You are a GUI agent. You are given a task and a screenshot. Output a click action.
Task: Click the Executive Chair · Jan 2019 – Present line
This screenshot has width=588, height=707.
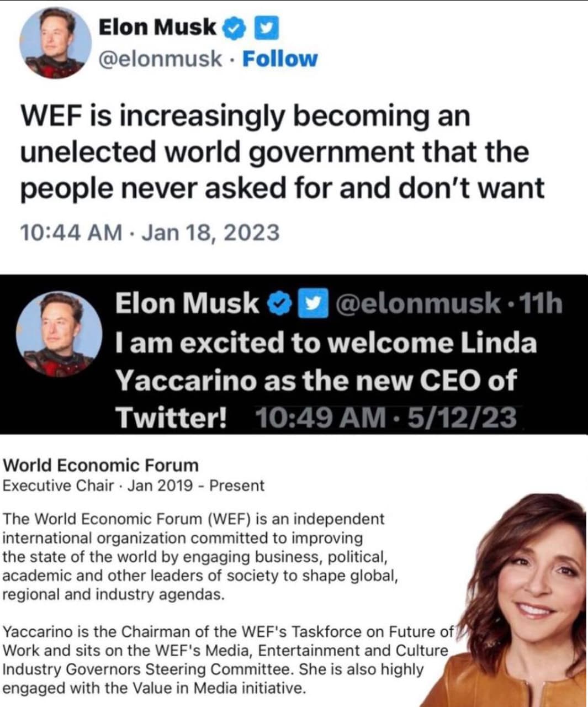click(134, 486)
